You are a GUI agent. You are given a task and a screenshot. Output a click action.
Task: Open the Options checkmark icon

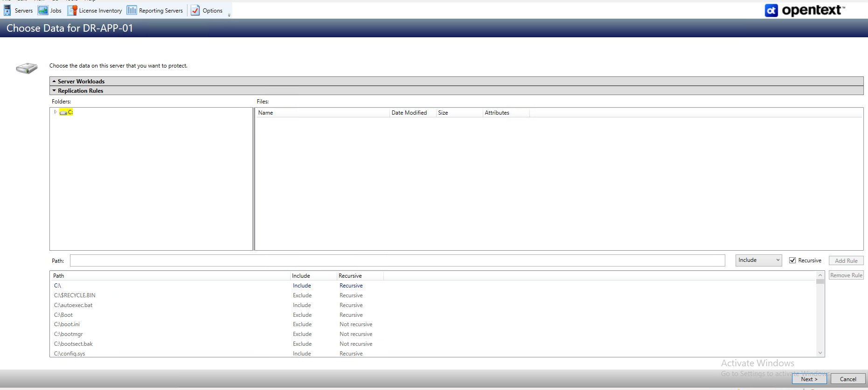tap(195, 10)
